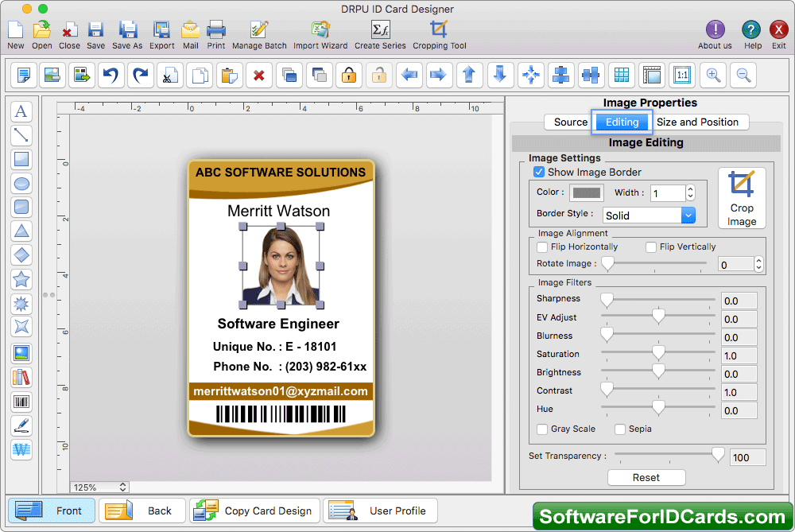Select the Rectangle shape tool
795x532 pixels.
coord(21,159)
